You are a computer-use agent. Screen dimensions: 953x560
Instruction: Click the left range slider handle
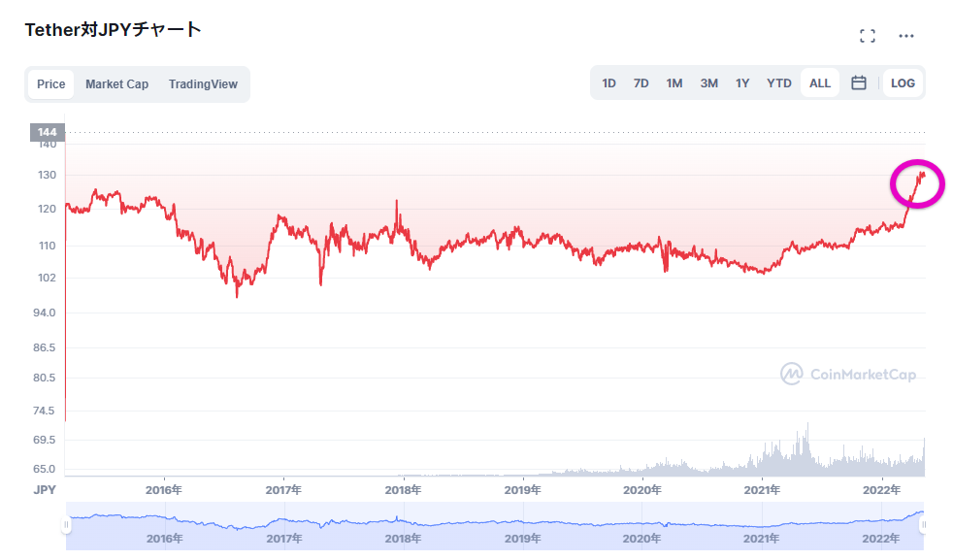coord(66,524)
